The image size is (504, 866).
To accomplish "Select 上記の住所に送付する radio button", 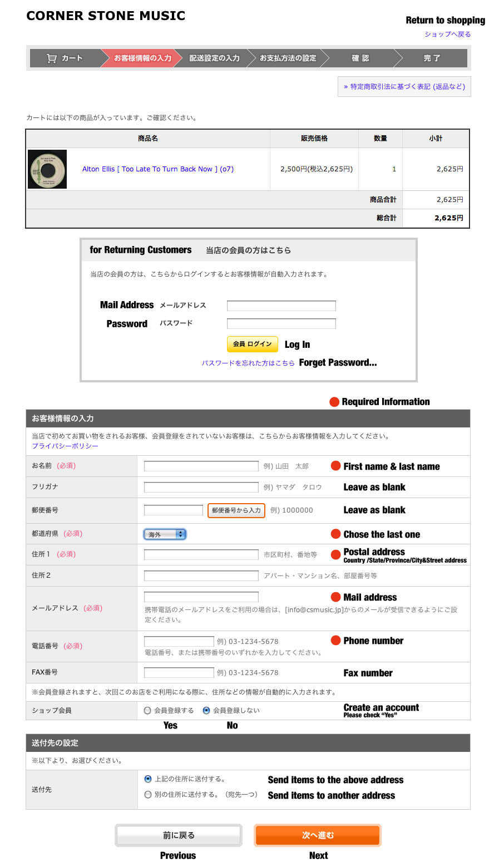I will pos(148,779).
